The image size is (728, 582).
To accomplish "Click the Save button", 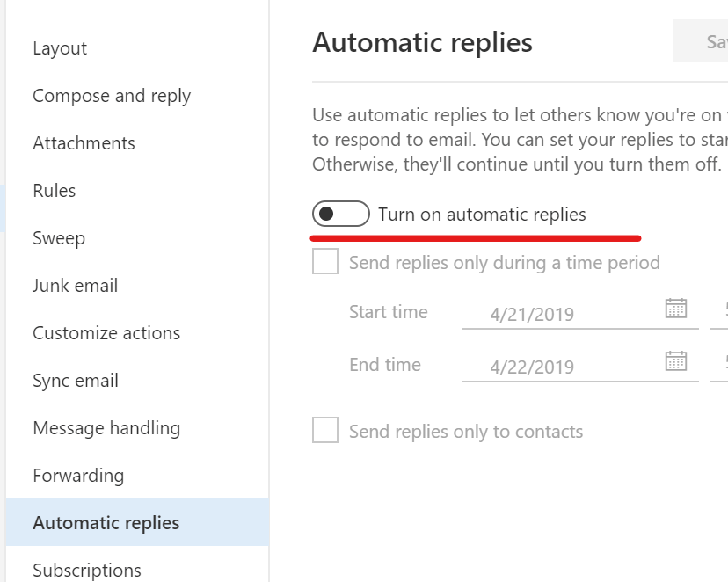I will (x=701, y=40).
